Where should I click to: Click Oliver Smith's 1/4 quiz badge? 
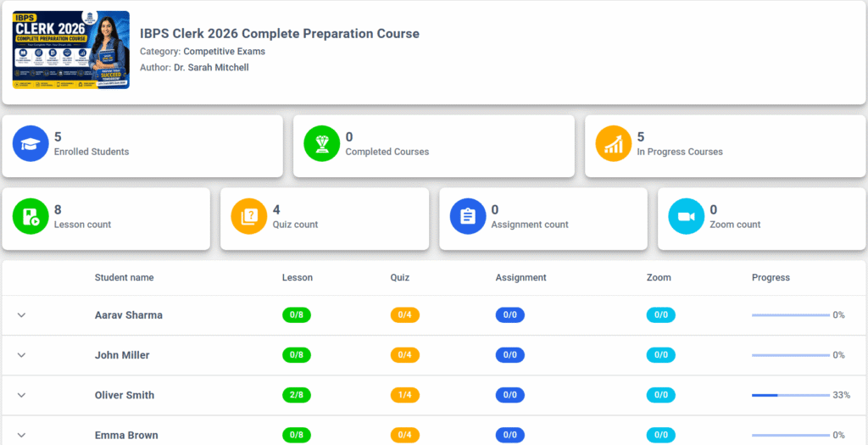(x=404, y=395)
